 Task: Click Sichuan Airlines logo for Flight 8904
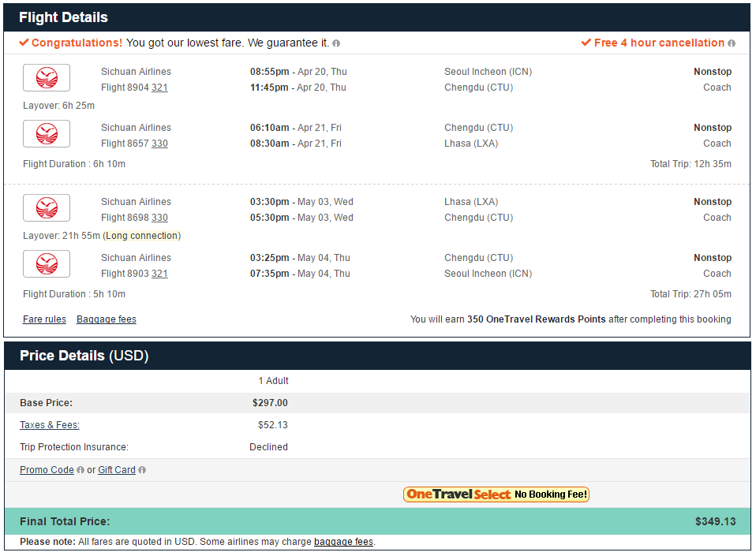(47, 77)
